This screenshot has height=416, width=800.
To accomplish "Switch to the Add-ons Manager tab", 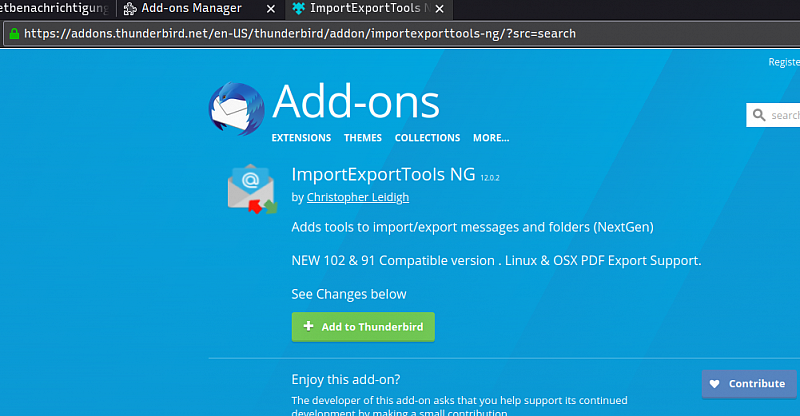I will pos(200,8).
